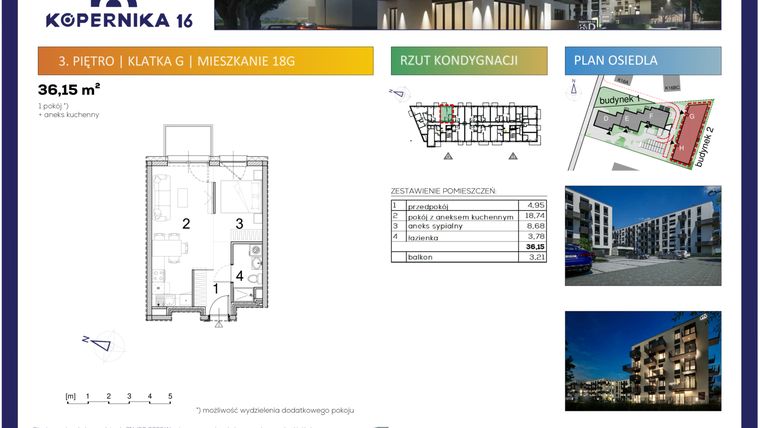Click the green 'RZUT KONDYGNACJI' header
Screen dimensions: 760x428
click(469, 61)
